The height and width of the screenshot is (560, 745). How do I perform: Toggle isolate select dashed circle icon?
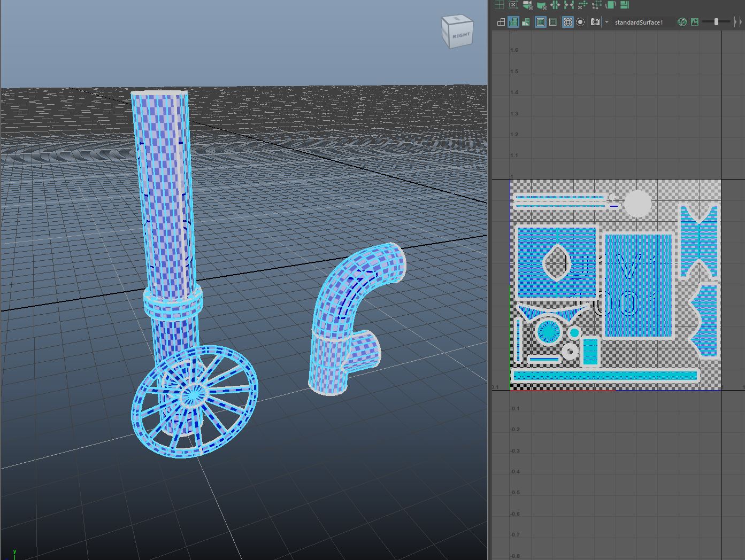coord(580,22)
